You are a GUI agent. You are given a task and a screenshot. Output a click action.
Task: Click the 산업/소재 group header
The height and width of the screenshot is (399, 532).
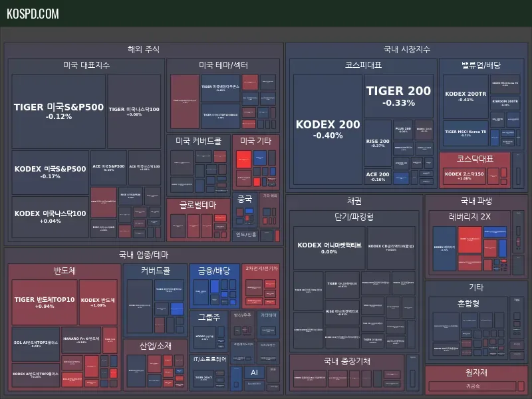156,346
